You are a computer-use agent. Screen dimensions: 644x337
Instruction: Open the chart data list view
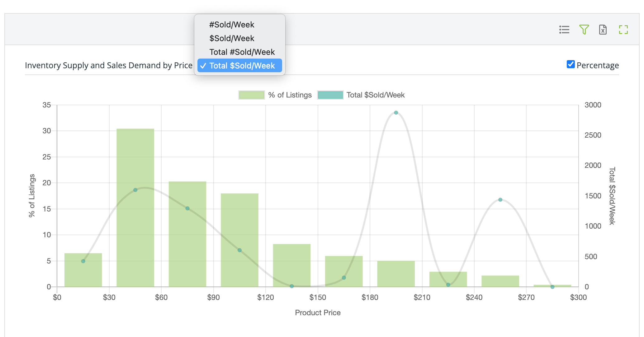pyautogui.click(x=564, y=30)
